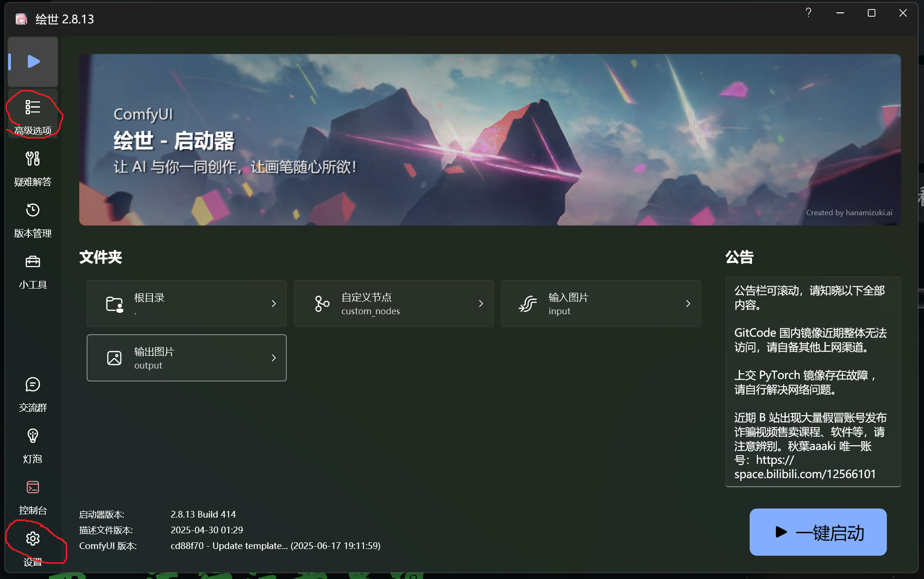
Task: Open 交流群 chat group link
Action: point(33,393)
